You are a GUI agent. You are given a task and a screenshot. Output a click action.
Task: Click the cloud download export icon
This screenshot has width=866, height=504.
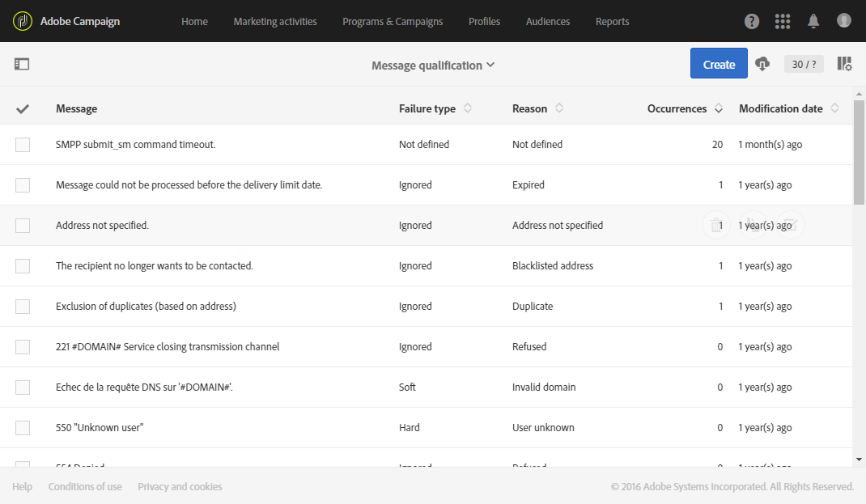click(x=762, y=64)
